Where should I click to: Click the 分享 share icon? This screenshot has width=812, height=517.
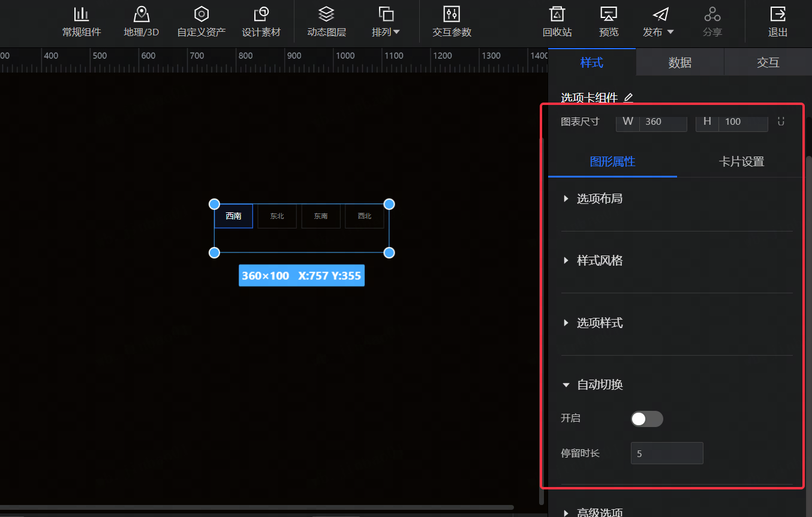[x=712, y=21]
